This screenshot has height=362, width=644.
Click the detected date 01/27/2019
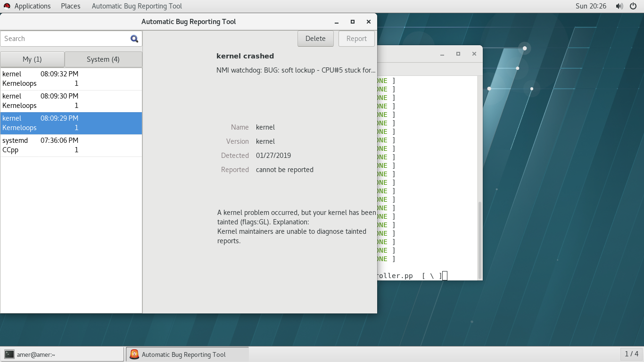(273, 156)
